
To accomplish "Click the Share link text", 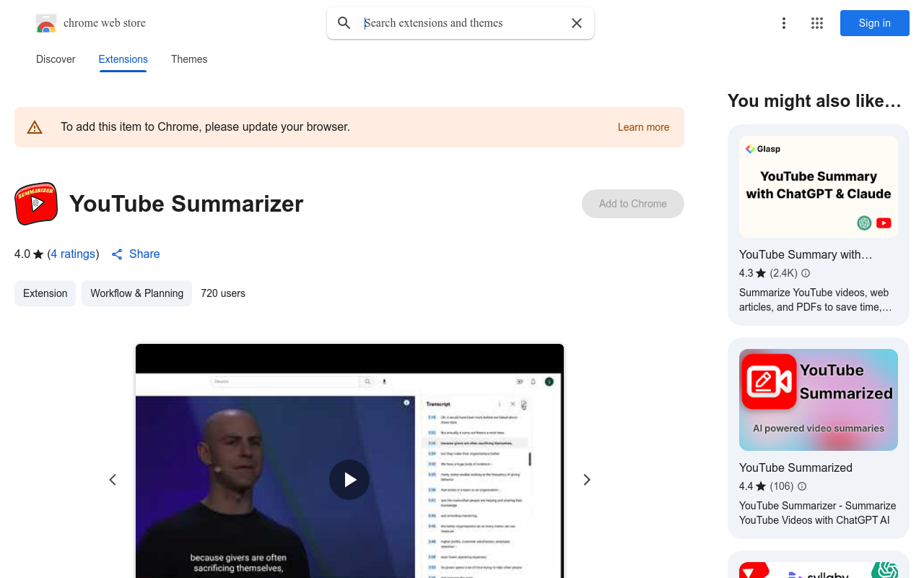I will coord(144,254).
